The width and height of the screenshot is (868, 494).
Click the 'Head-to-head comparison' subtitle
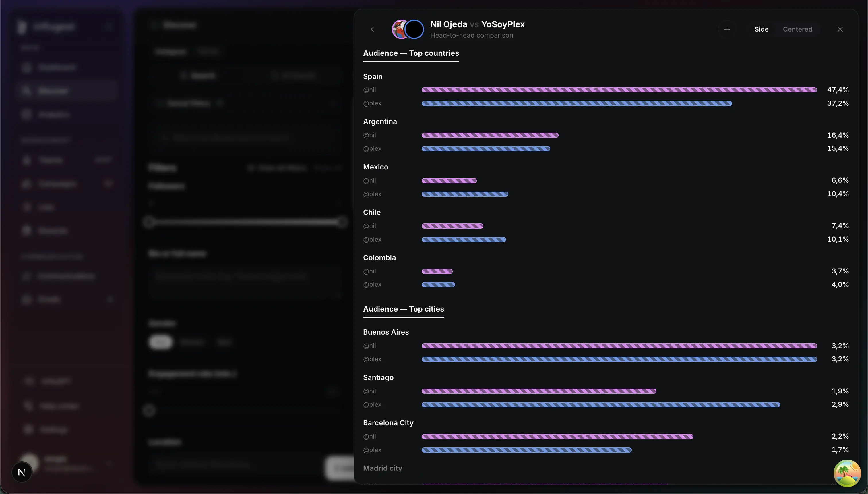(x=472, y=35)
